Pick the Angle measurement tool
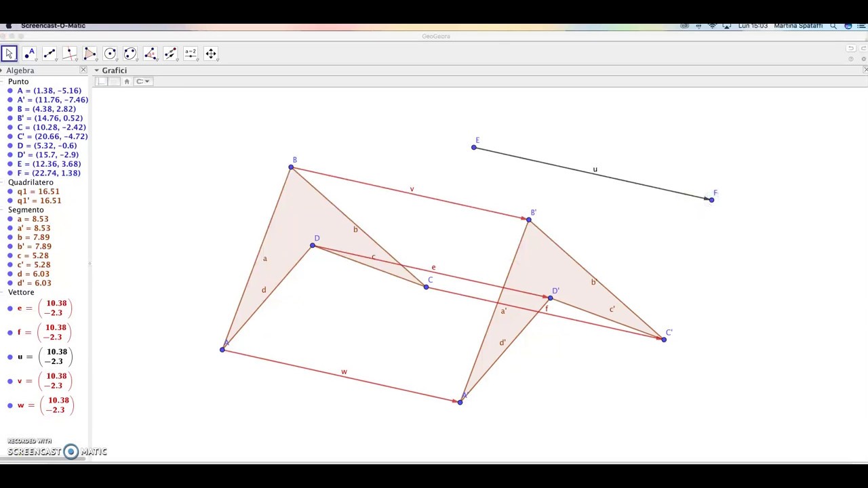The image size is (868, 488). coord(151,54)
